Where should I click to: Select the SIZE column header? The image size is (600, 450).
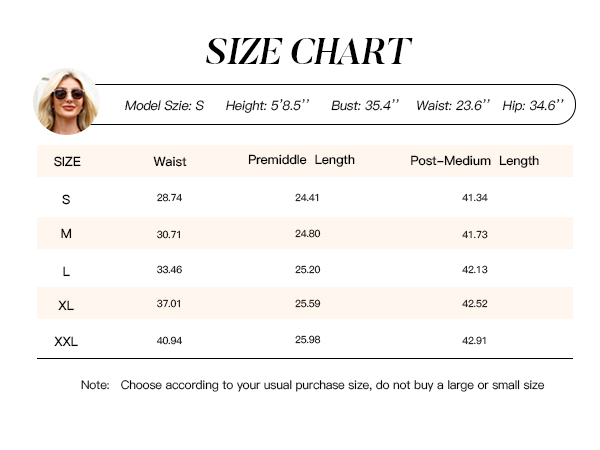point(67,161)
